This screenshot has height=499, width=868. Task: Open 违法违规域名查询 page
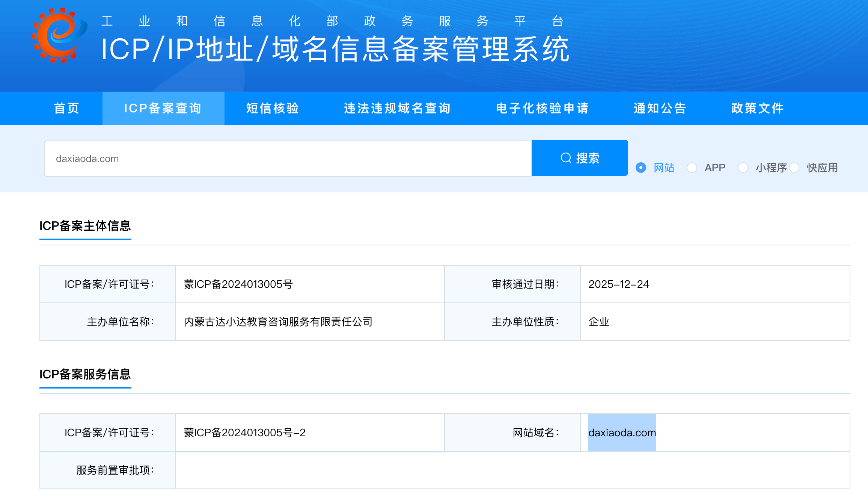tap(397, 108)
